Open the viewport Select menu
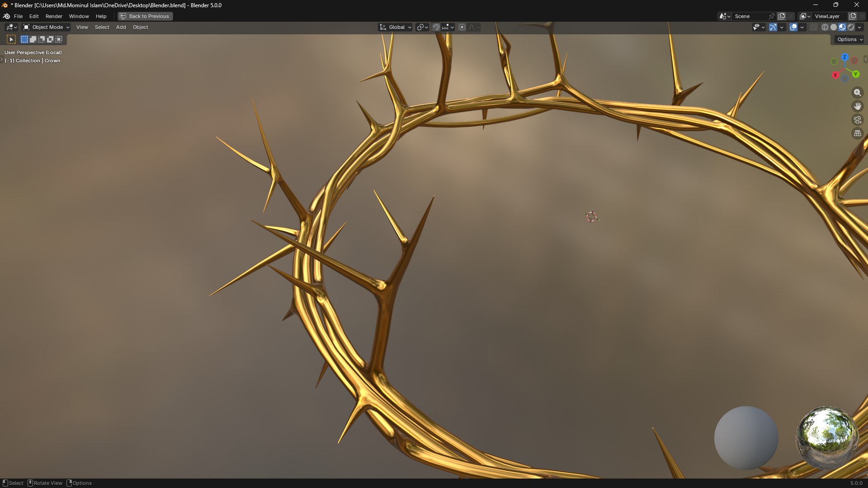 (102, 27)
